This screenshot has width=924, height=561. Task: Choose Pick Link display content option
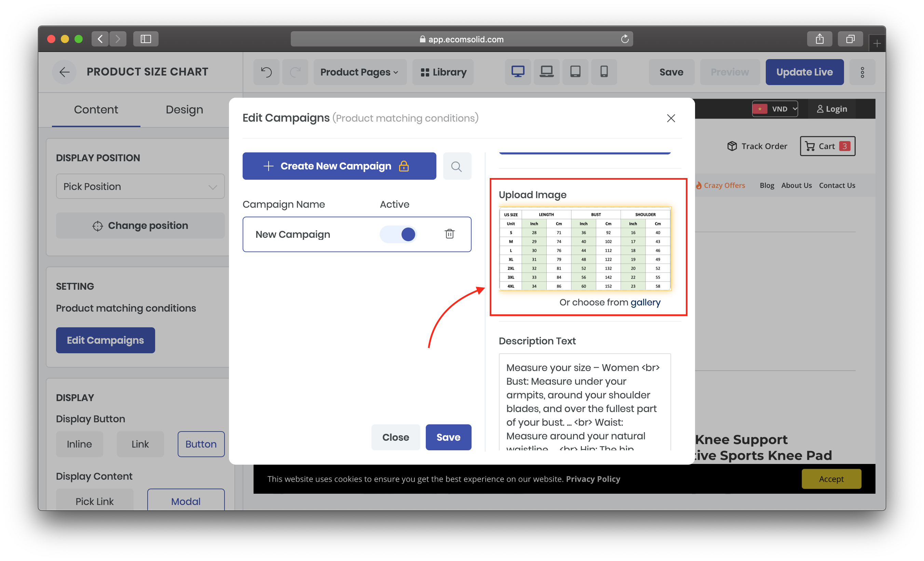point(95,500)
